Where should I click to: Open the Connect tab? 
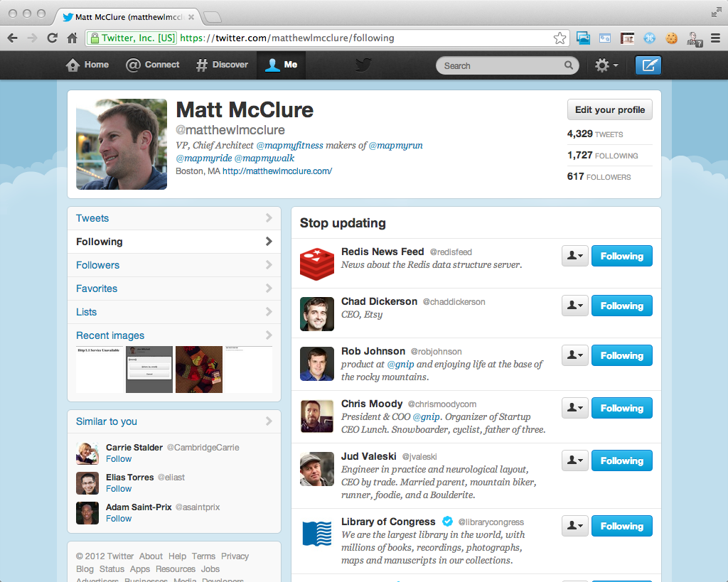152,65
